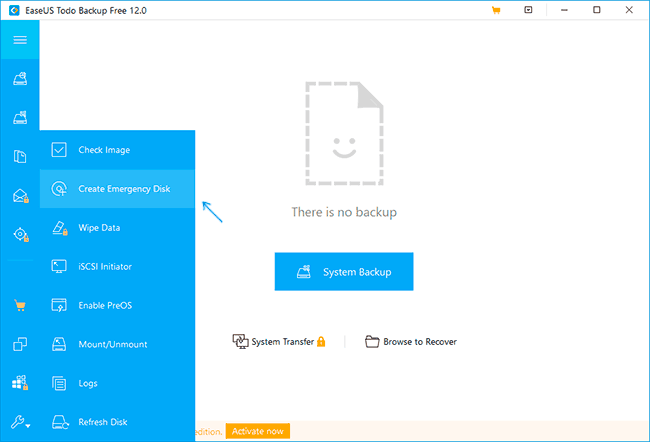The image size is (650, 442).
Task: Select Enable PreOS menu entry
Action: 117,305
